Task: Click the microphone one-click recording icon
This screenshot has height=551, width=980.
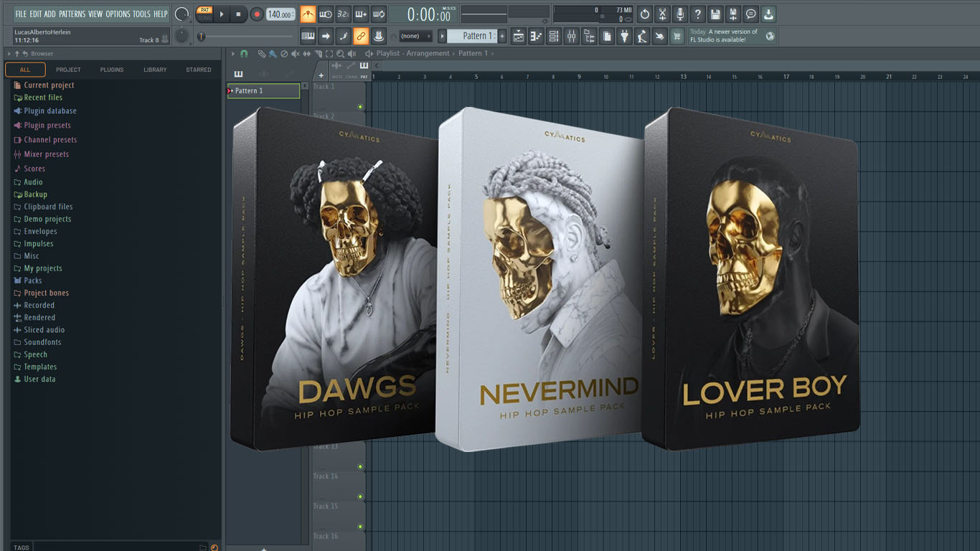Action: coord(680,14)
